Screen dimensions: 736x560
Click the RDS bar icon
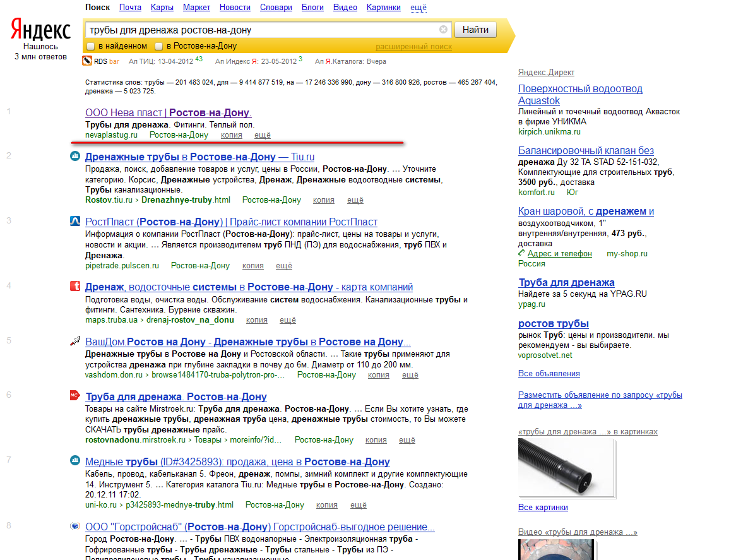(x=87, y=61)
